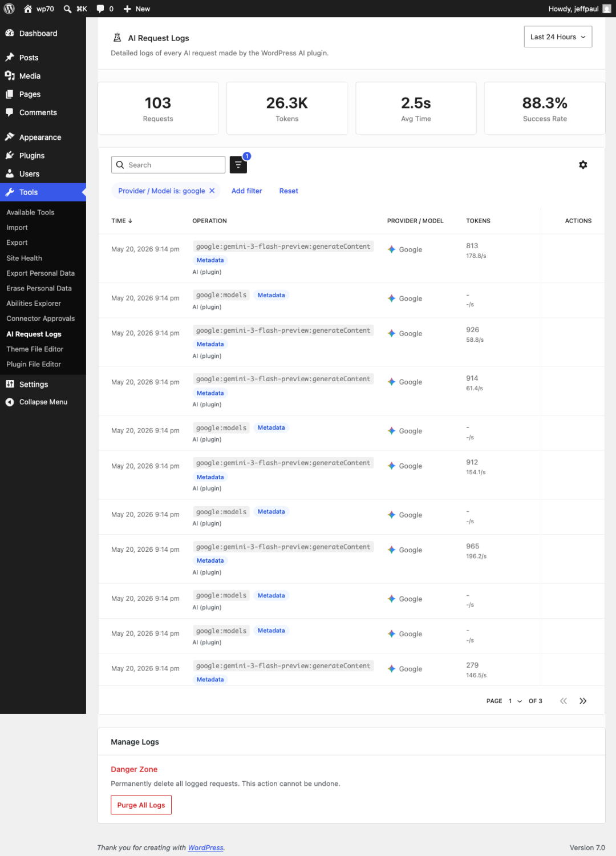This screenshot has height=856, width=616.
Task: Open Metadata for the 965 tokens row
Action: [210, 561]
